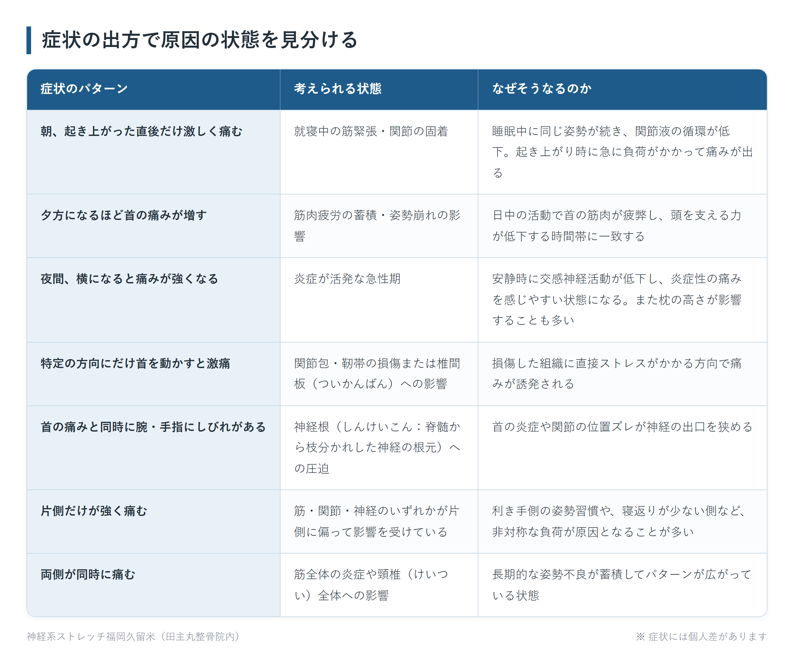The height and width of the screenshot is (672, 794).
Task: Select the row 両側が同時に痛む
Action: pyautogui.click(x=397, y=585)
